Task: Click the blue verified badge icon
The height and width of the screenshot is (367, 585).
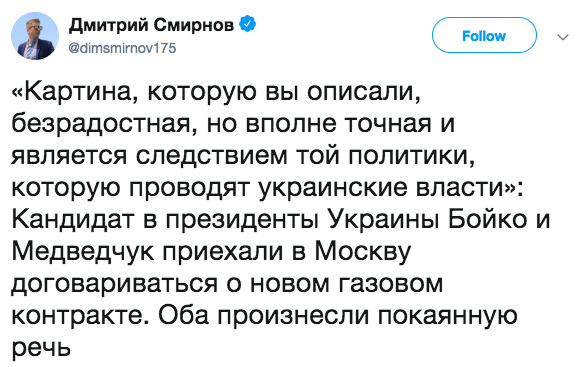Action: click(x=247, y=24)
